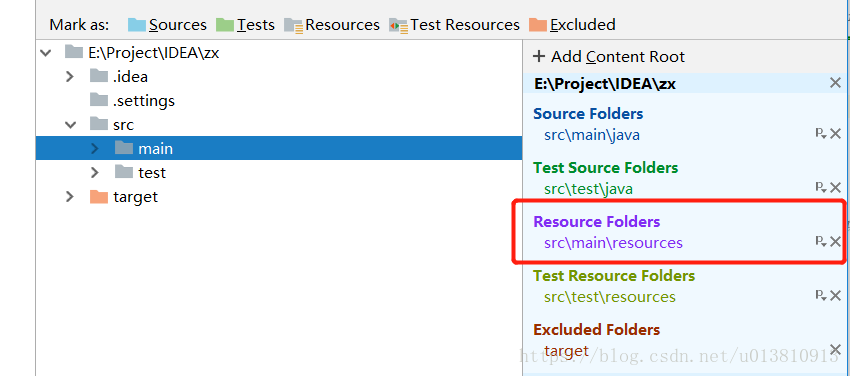Click the main folder icon
This screenshot has height=376, width=850.
[124, 147]
